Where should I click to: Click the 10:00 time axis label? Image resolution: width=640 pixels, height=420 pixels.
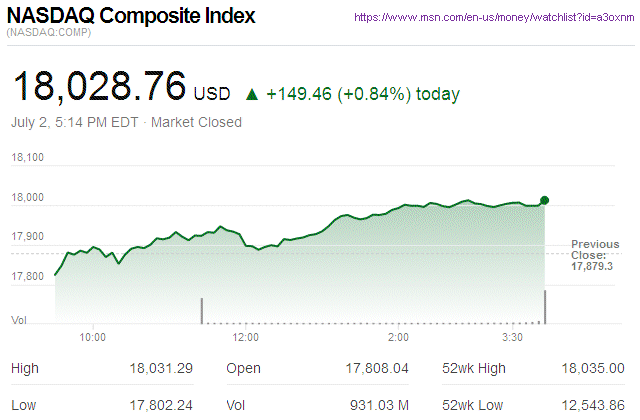coord(93,337)
